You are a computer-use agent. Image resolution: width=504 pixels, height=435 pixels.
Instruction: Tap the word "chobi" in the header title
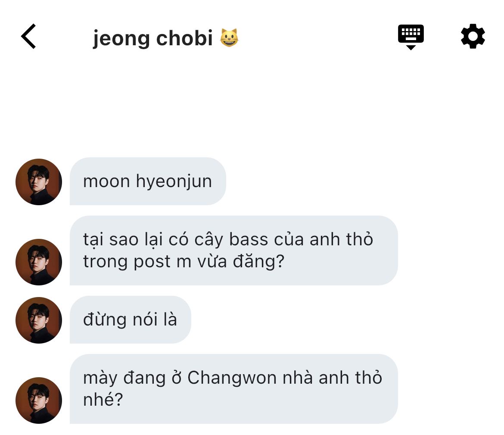[184, 38]
